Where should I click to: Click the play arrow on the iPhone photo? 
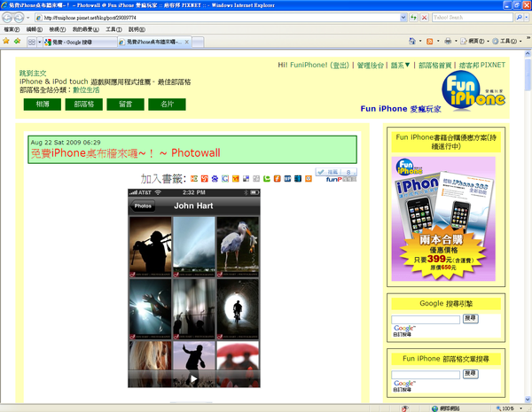pos(193,378)
